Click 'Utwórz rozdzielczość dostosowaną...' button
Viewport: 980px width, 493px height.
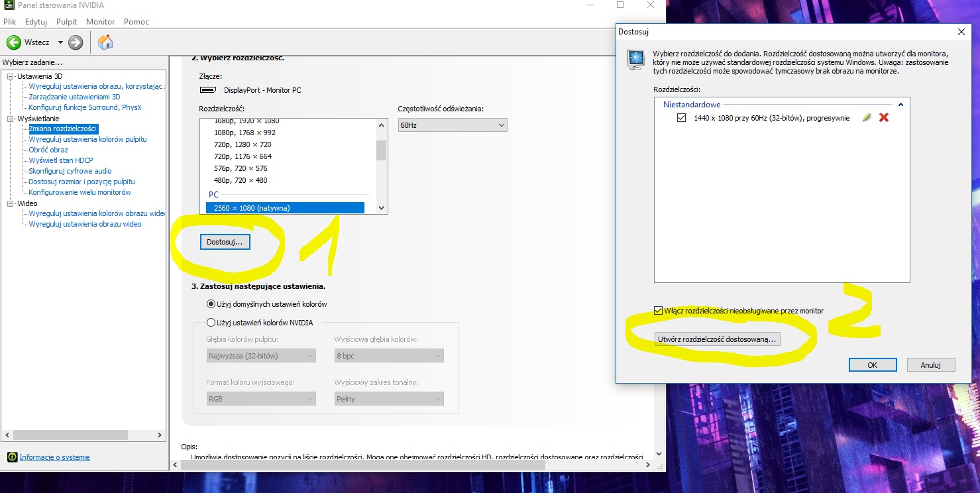[718, 339]
